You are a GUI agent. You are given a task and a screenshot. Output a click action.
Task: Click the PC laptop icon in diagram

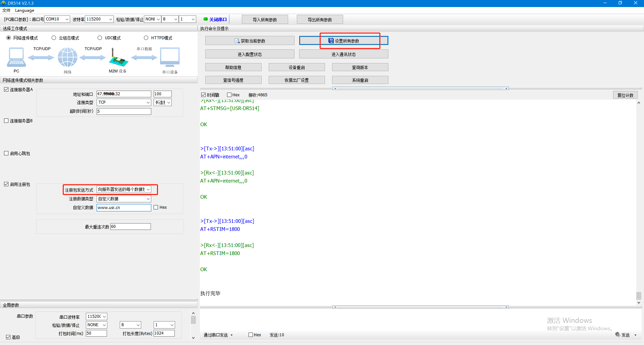[x=16, y=57]
